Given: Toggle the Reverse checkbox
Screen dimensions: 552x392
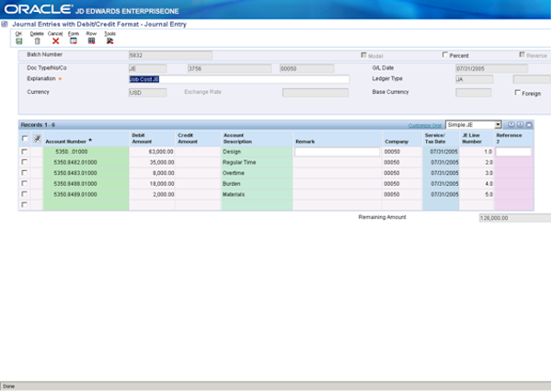Looking at the screenshot, I should 522,55.
